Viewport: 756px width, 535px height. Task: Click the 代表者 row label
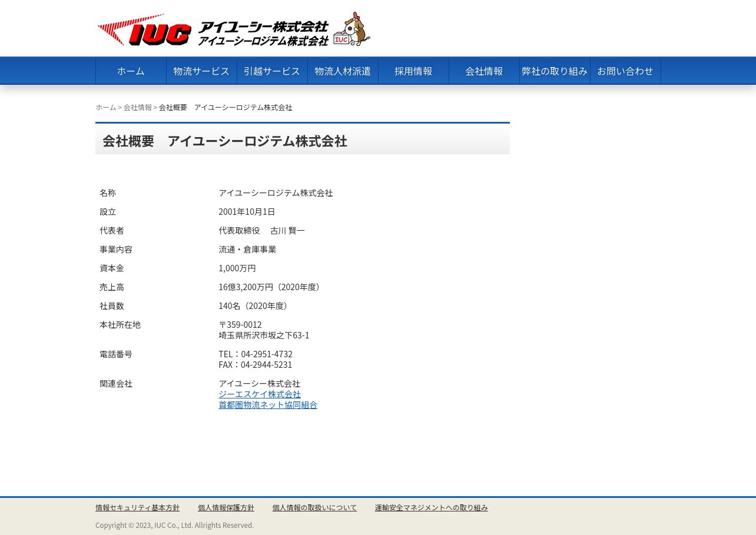coord(112,231)
